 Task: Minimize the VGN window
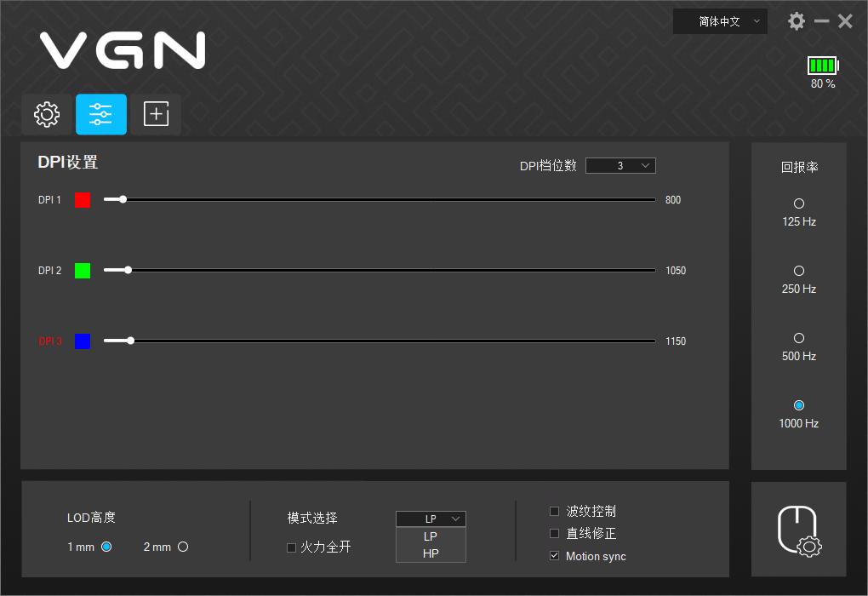(x=821, y=21)
